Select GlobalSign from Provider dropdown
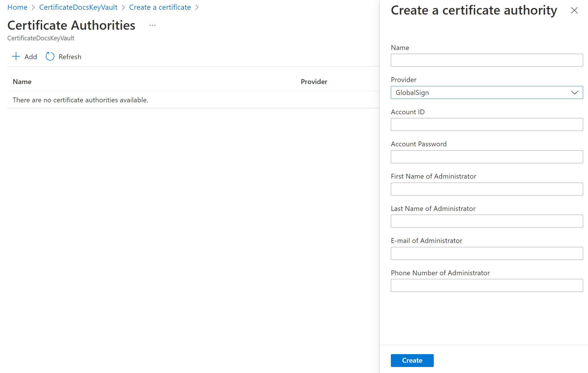The image size is (588, 373). pos(487,92)
